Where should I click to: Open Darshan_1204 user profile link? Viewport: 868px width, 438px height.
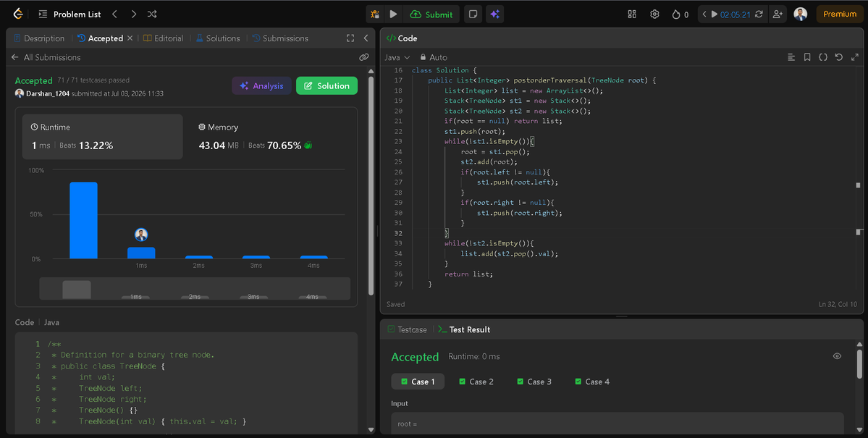pos(48,93)
